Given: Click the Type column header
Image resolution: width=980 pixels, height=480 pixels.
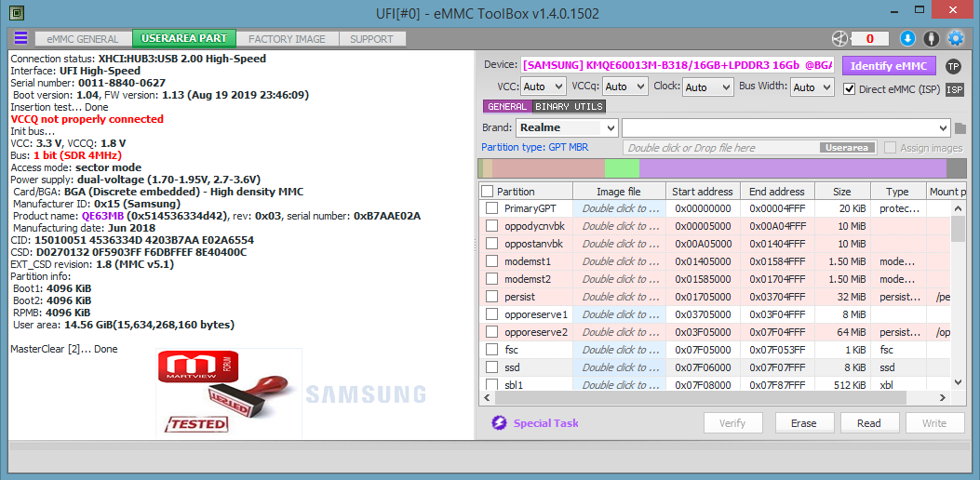Looking at the screenshot, I should point(897,192).
